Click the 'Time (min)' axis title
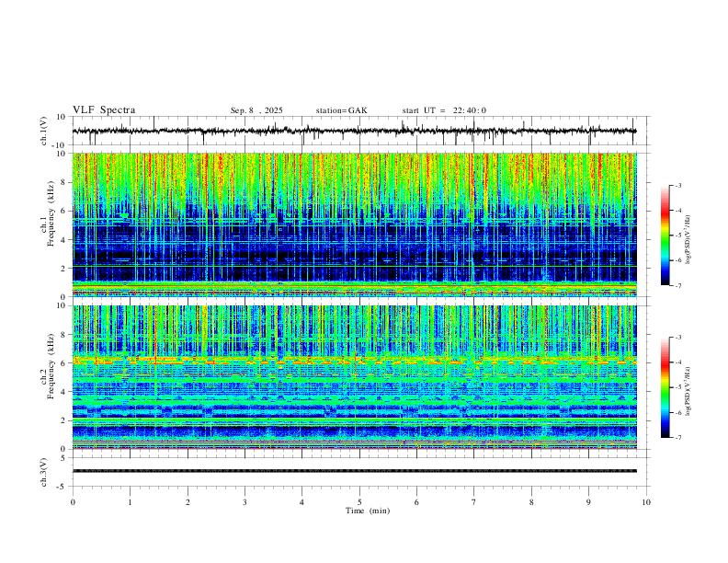 pos(368,511)
